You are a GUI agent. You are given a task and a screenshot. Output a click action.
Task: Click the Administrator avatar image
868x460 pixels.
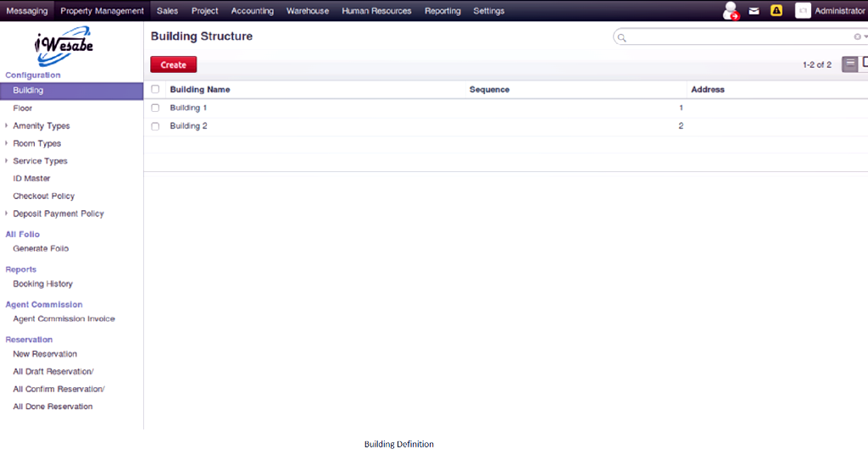pos(802,11)
